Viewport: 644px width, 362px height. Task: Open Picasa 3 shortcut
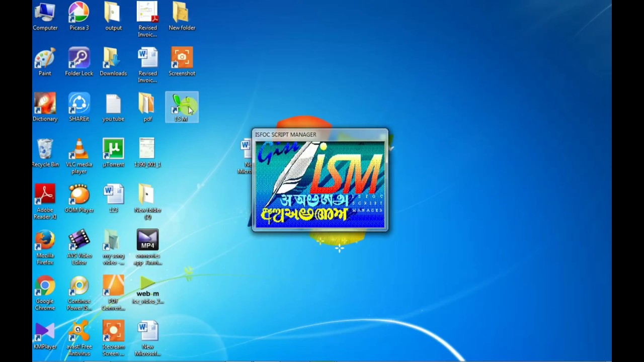point(79,17)
